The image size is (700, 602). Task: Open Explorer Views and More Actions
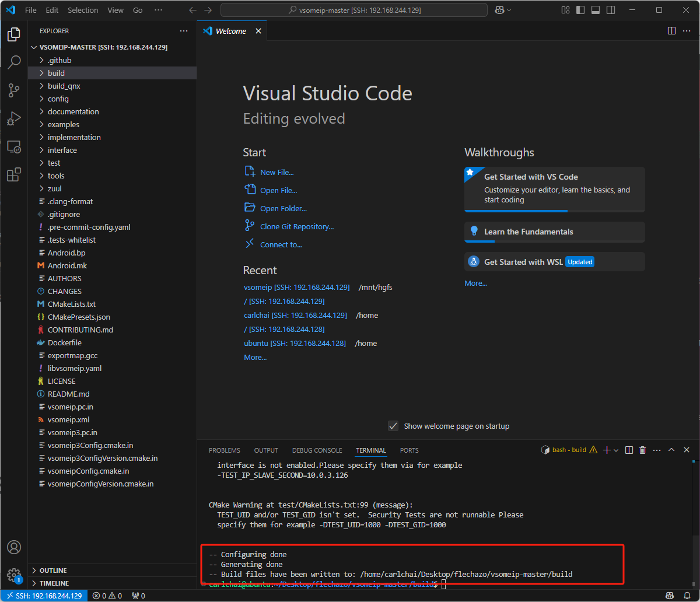tap(184, 31)
